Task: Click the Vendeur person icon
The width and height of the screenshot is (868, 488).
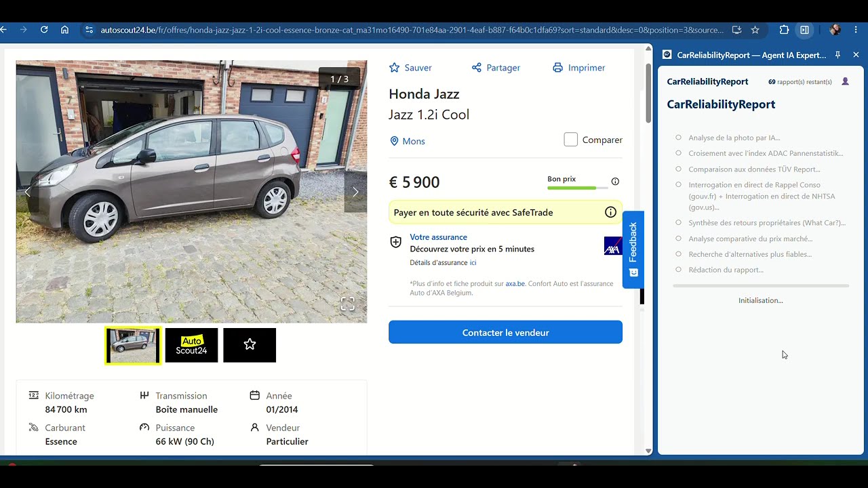Action: click(255, 428)
